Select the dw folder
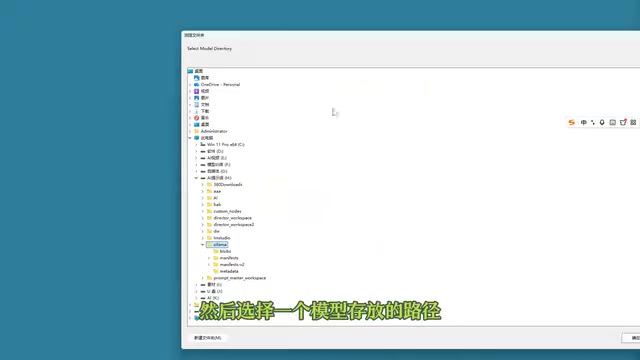This screenshot has width=640, height=360. click(x=216, y=231)
